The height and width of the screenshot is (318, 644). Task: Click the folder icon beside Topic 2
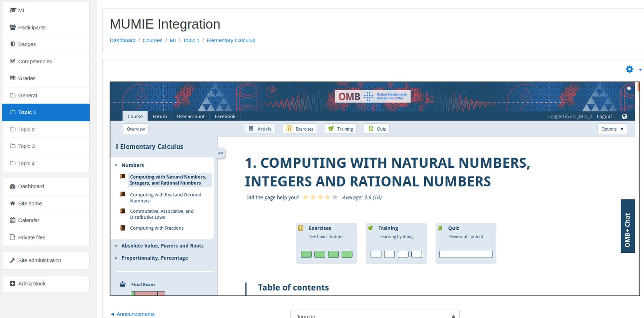[x=13, y=129]
